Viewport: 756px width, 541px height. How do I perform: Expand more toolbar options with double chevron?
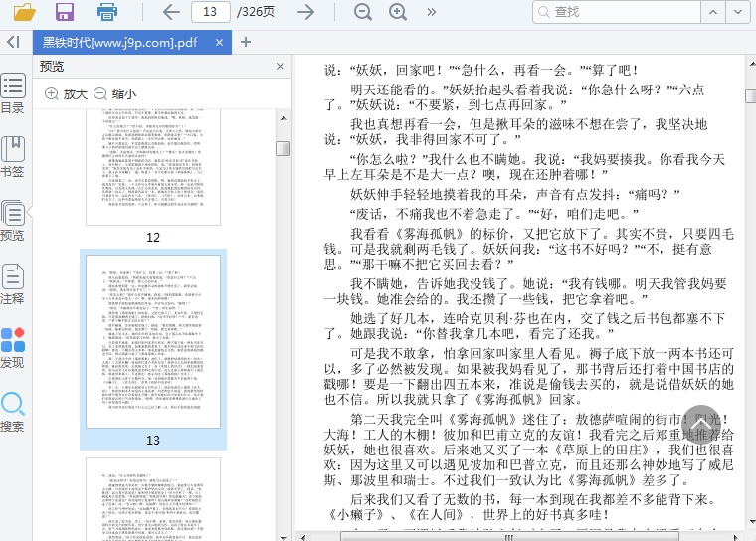[x=431, y=12]
